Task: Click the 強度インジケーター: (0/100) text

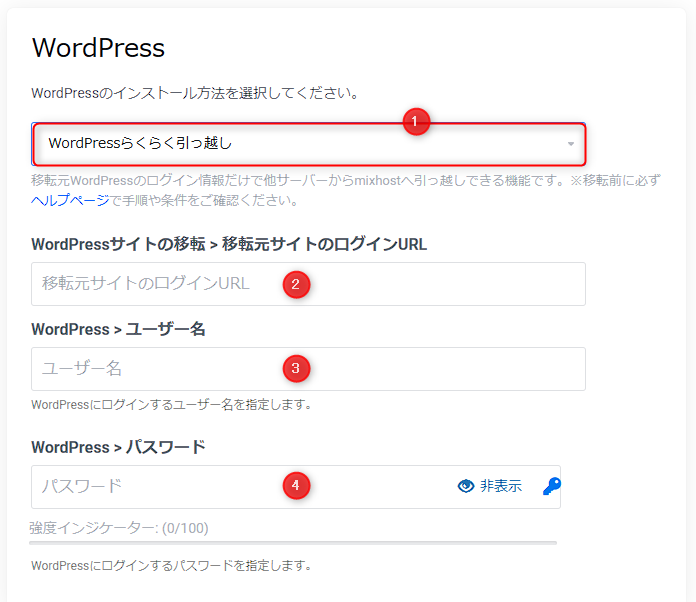Action: tap(119, 528)
